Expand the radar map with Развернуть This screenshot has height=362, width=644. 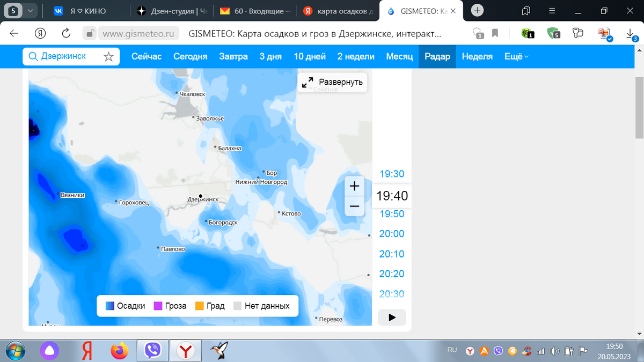(333, 82)
